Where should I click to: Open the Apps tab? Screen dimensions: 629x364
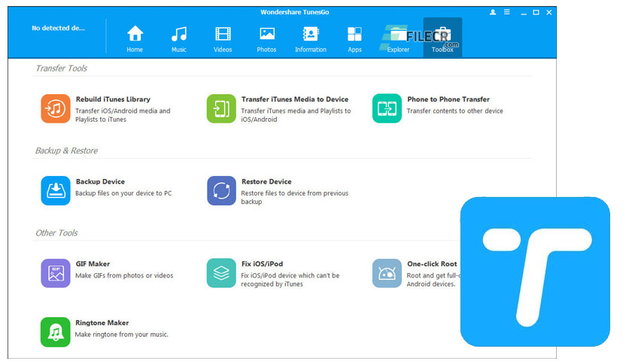[354, 38]
